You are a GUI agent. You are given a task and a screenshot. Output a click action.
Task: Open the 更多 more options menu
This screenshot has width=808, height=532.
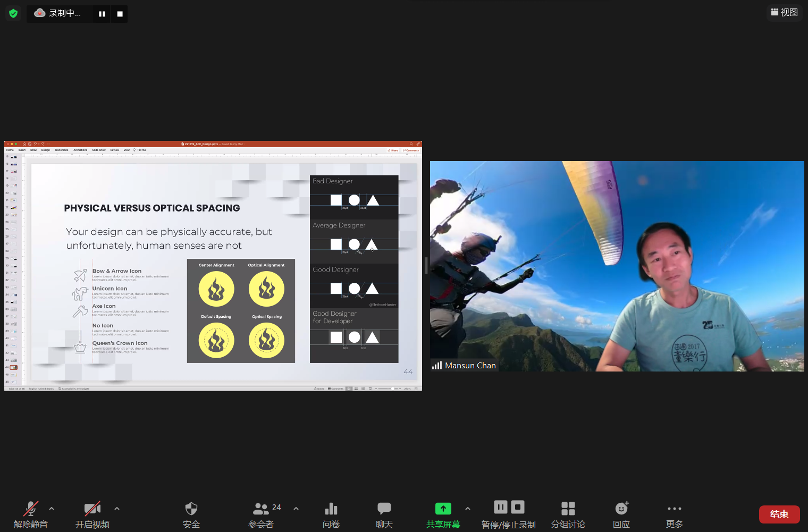point(674,514)
